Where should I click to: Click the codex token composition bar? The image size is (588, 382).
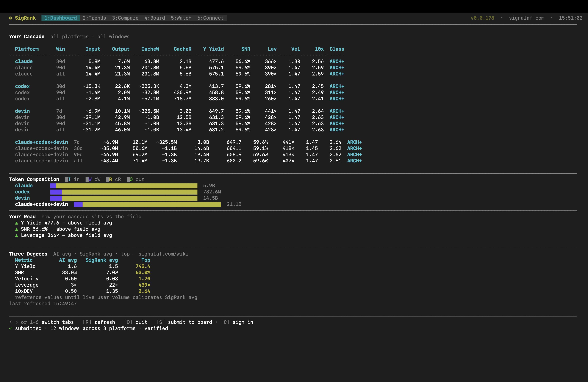(124, 192)
